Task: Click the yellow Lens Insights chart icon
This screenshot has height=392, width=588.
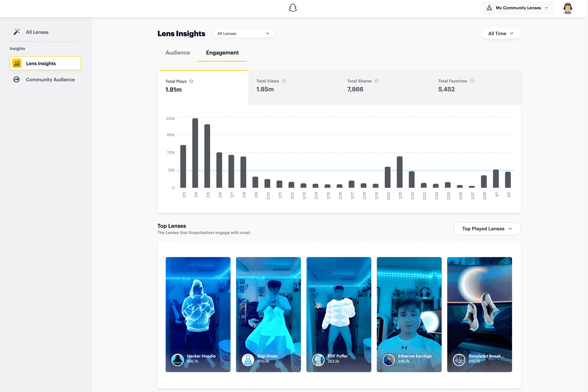Action: (x=17, y=63)
